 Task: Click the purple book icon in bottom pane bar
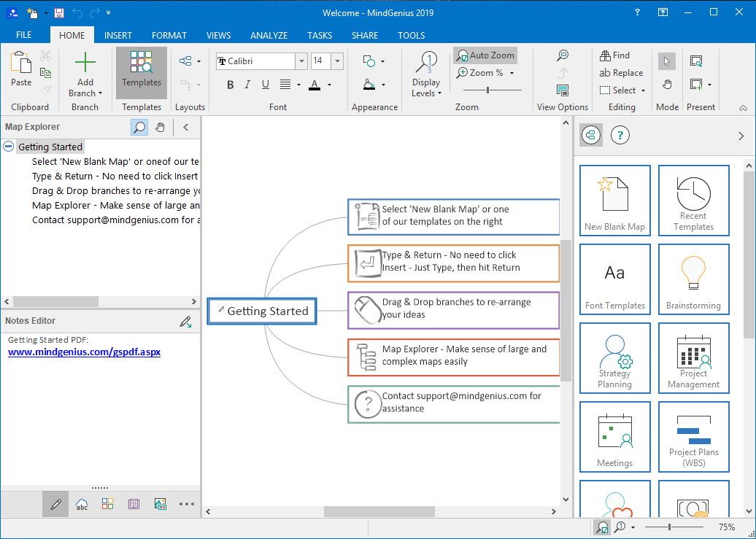[134, 504]
